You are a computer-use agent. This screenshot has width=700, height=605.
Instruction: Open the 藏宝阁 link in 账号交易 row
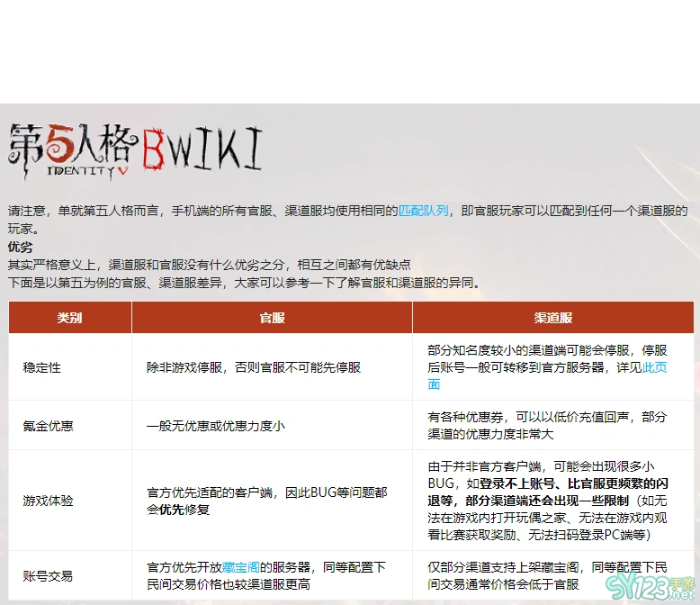(240, 567)
